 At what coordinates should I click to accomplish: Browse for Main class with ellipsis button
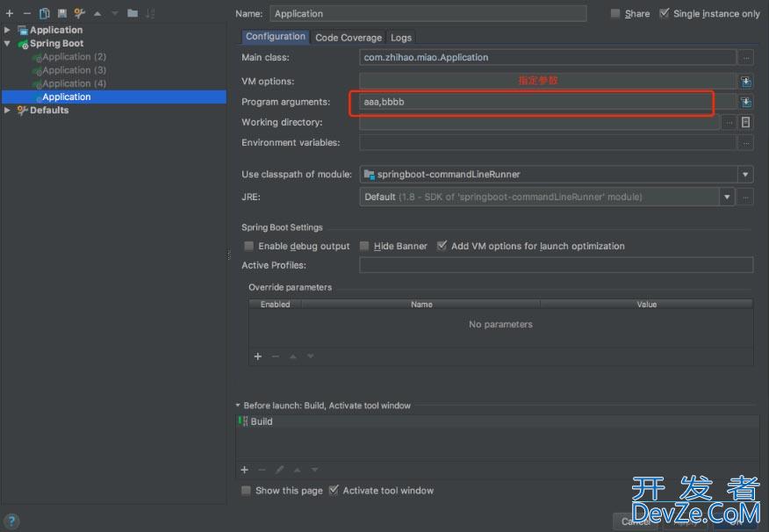746,57
